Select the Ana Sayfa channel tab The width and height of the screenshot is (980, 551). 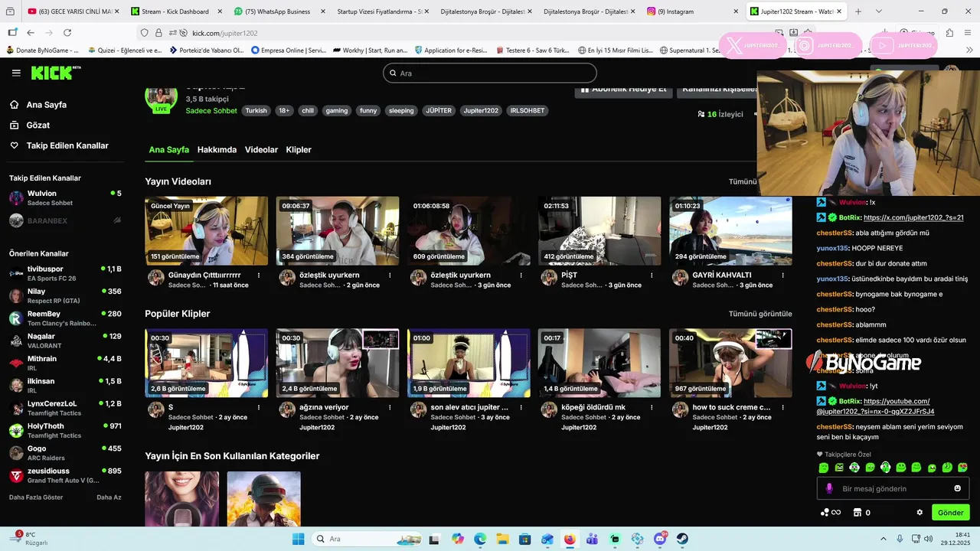click(168, 150)
